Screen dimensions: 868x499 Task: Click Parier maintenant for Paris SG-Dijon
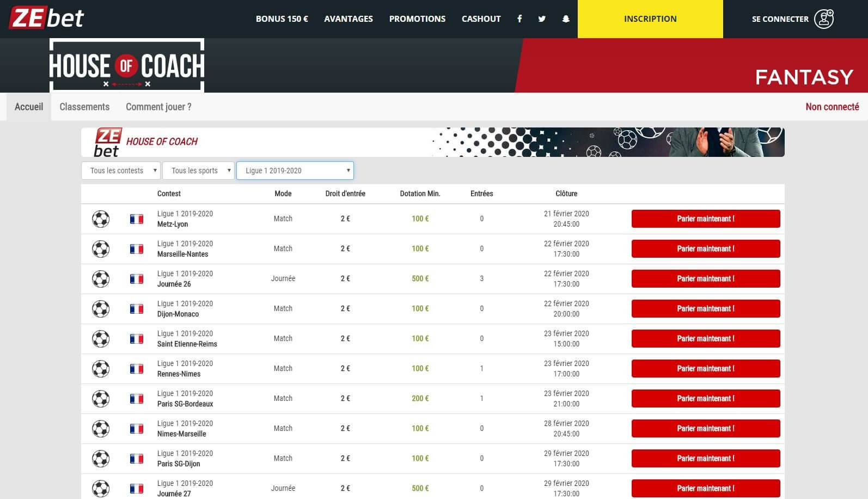click(706, 458)
